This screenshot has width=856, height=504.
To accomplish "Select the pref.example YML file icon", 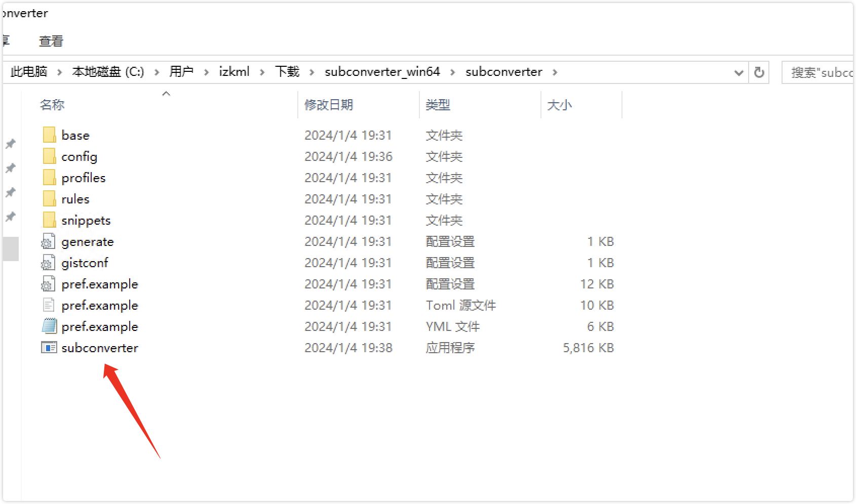I will (x=49, y=326).
